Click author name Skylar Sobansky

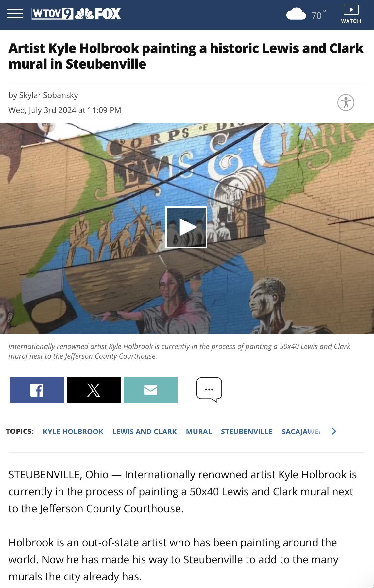[48, 95]
